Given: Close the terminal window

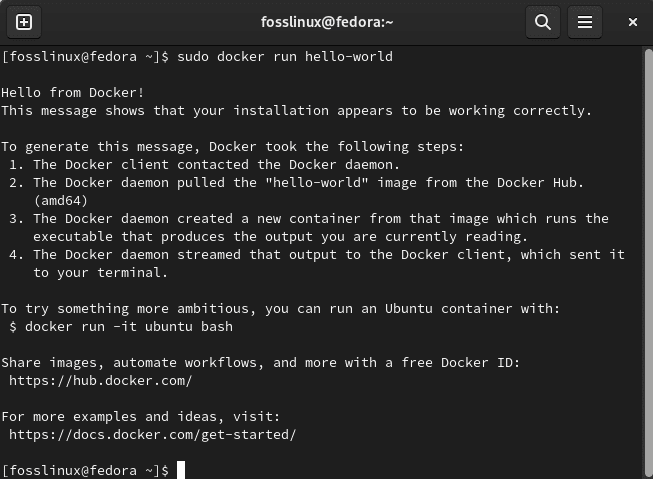Looking at the screenshot, I should pyautogui.click(x=633, y=22).
